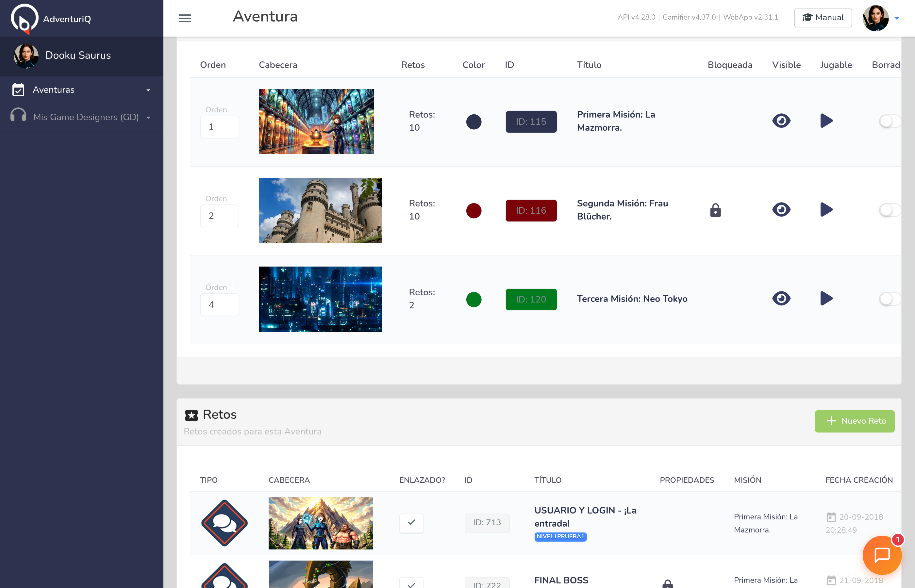Toggle Enlazado checkbox for reto ID 713

pyautogui.click(x=411, y=523)
